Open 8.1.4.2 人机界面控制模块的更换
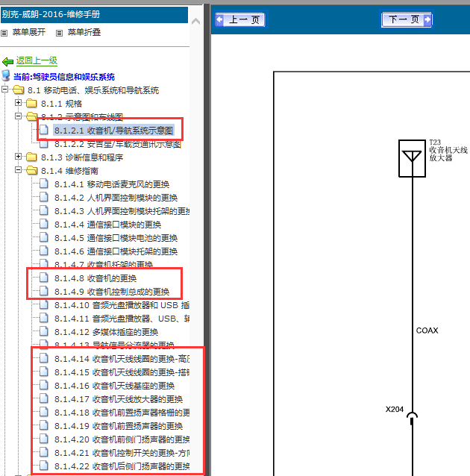Image resolution: width=470 pixels, height=476 pixels. (x=116, y=198)
